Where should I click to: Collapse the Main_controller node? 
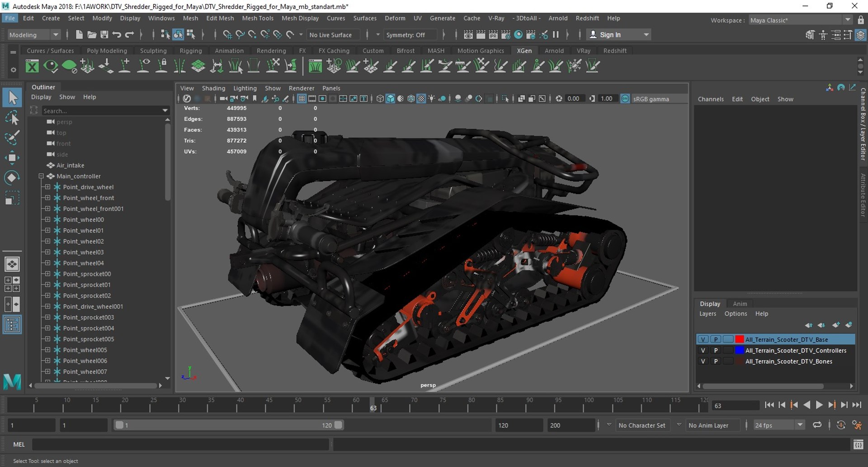coord(41,176)
